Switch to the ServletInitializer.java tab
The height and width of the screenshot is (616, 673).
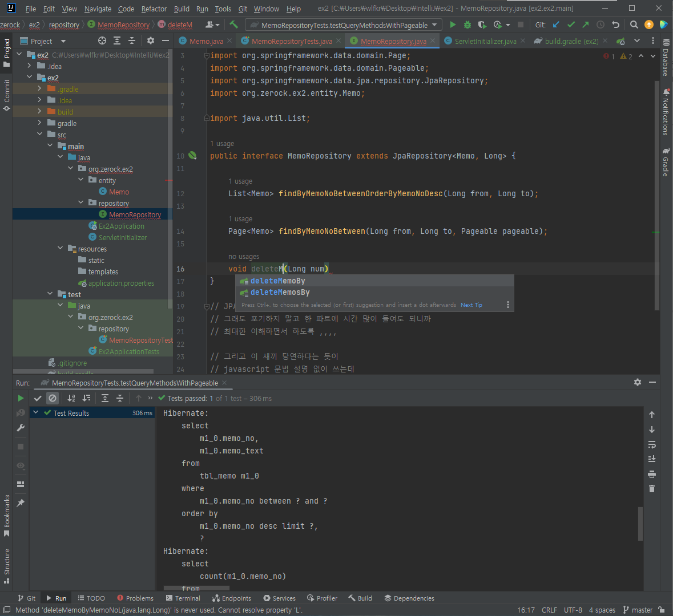click(485, 41)
